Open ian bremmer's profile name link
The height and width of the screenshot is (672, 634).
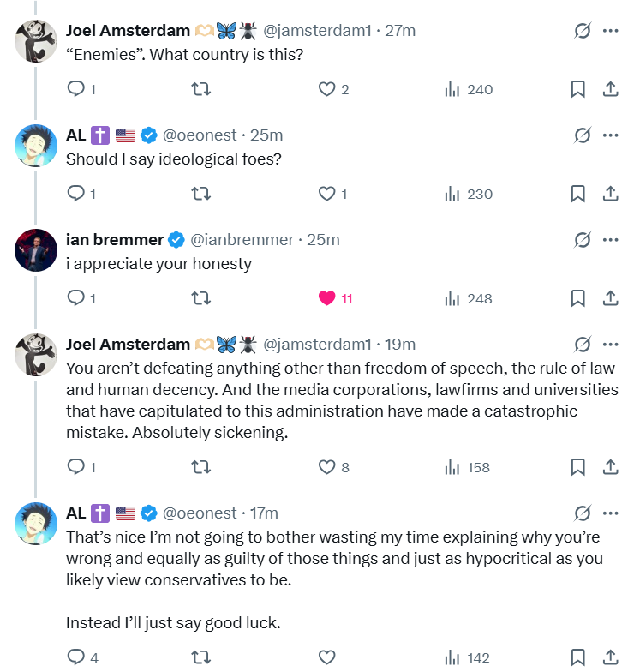pyautogui.click(x=115, y=240)
